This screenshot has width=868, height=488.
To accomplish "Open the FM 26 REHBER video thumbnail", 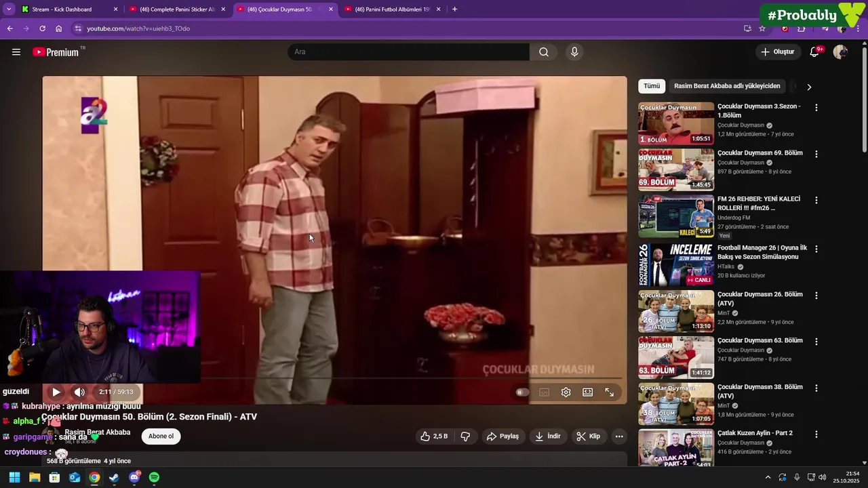I will 676,216.
